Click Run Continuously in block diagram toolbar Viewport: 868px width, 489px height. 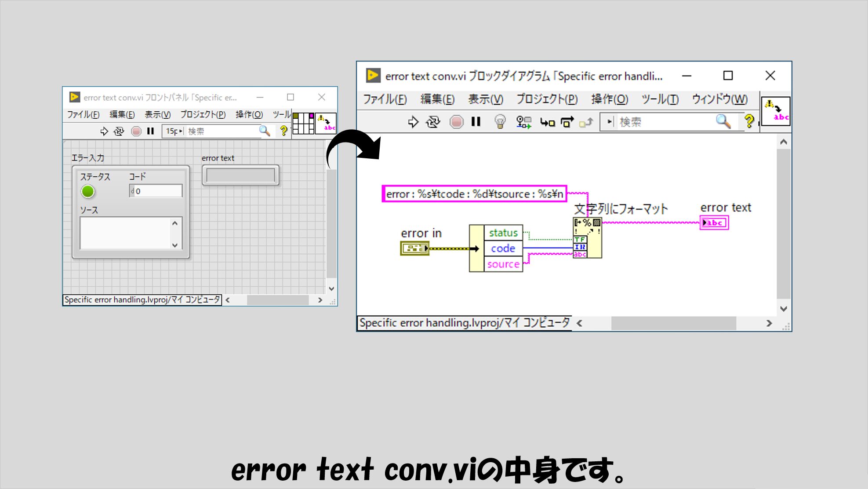433,122
